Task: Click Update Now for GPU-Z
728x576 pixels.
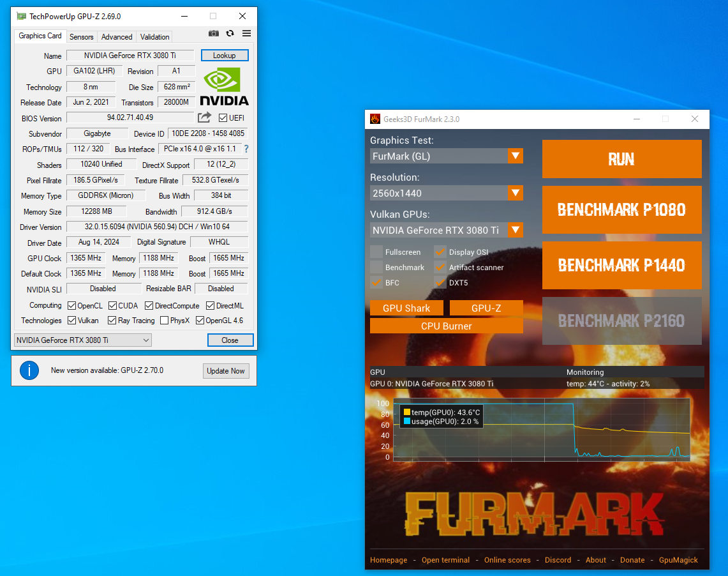Action: point(226,370)
